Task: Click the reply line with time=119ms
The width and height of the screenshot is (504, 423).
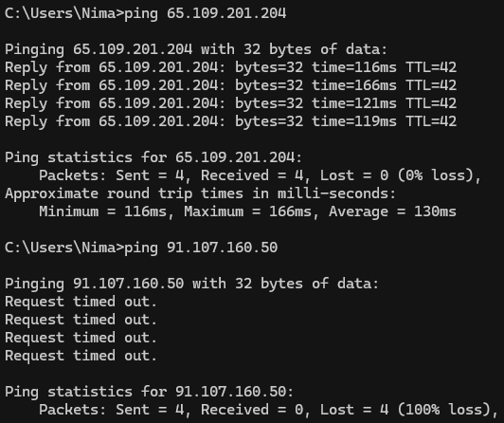Action: coord(230,122)
